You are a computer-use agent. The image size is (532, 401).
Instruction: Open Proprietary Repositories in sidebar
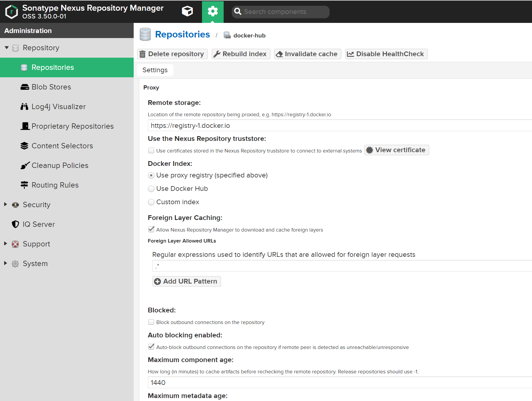coord(67,126)
